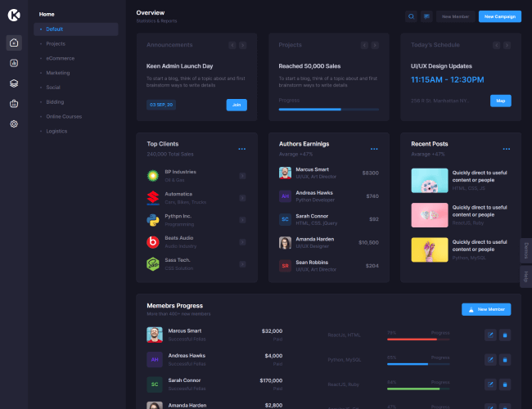Expand the BP Industries client arrow

pyautogui.click(x=242, y=175)
